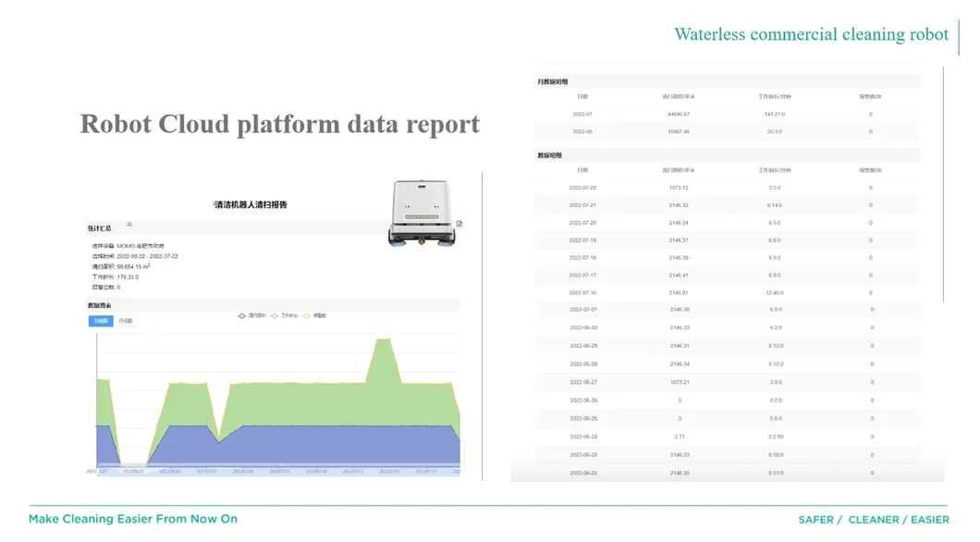This screenshot has width=980, height=542.
Task: Select the blue daily view tab
Action: coord(101,321)
